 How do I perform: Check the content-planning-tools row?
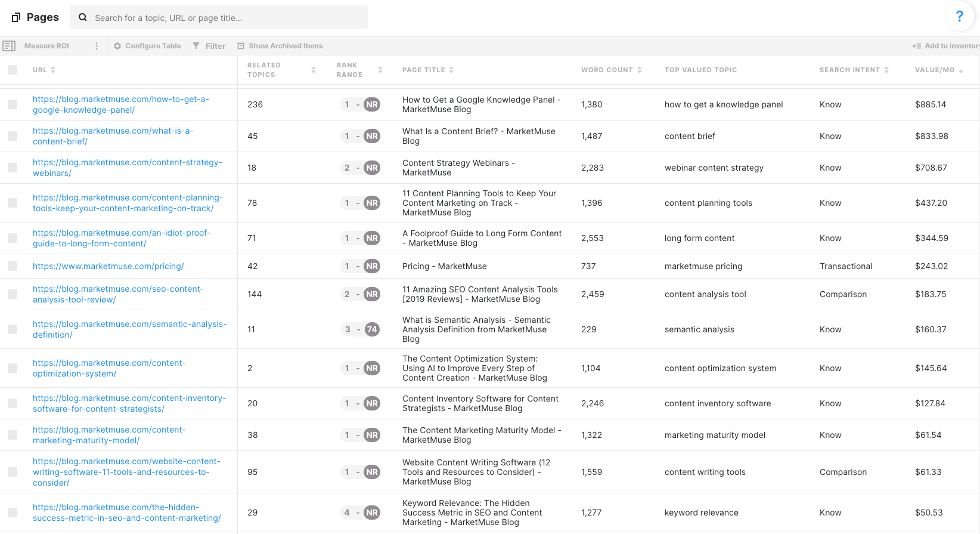(13, 203)
